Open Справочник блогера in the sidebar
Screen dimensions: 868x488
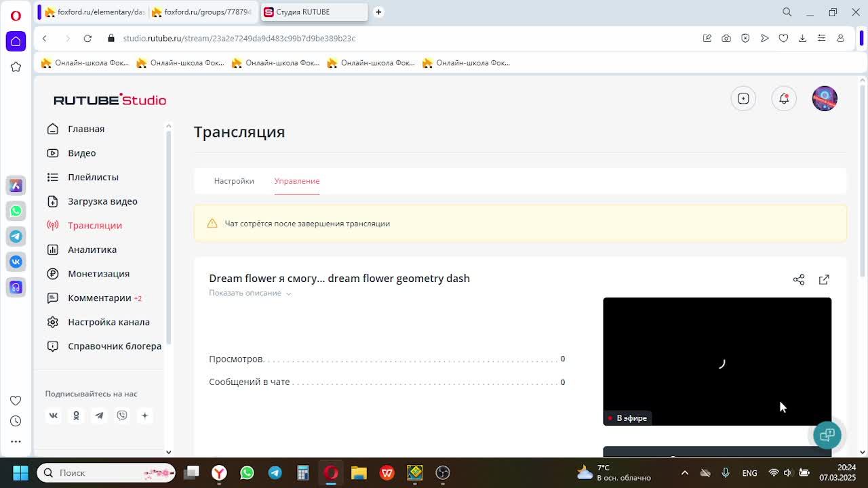[x=104, y=346]
